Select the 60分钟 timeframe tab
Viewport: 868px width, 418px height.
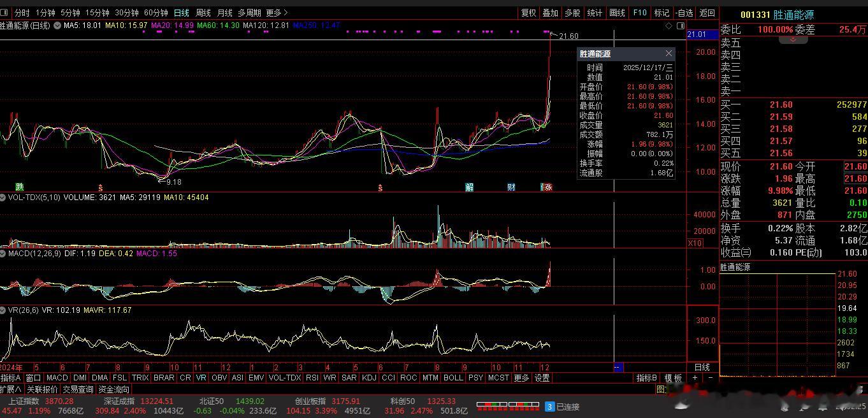click(x=156, y=13)
